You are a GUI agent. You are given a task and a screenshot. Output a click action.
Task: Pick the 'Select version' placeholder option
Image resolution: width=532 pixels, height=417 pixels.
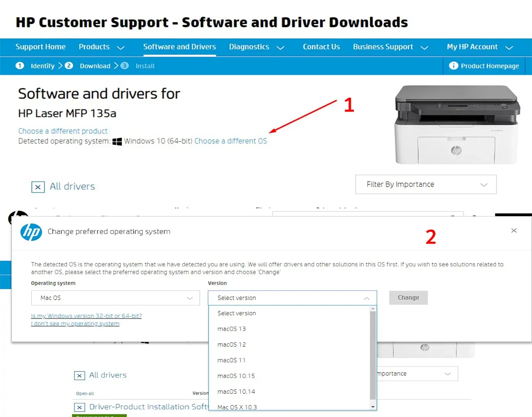pos(289,313)
